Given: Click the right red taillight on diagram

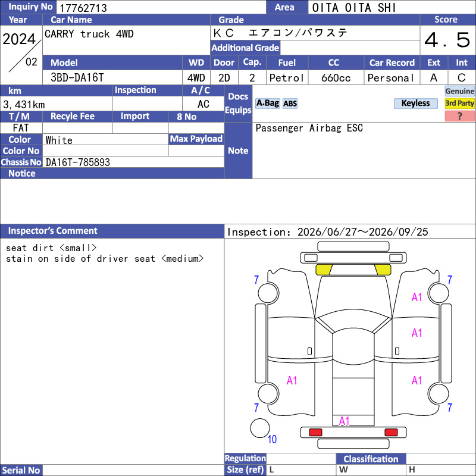Looking at the screenshot, I should [391, 433].
